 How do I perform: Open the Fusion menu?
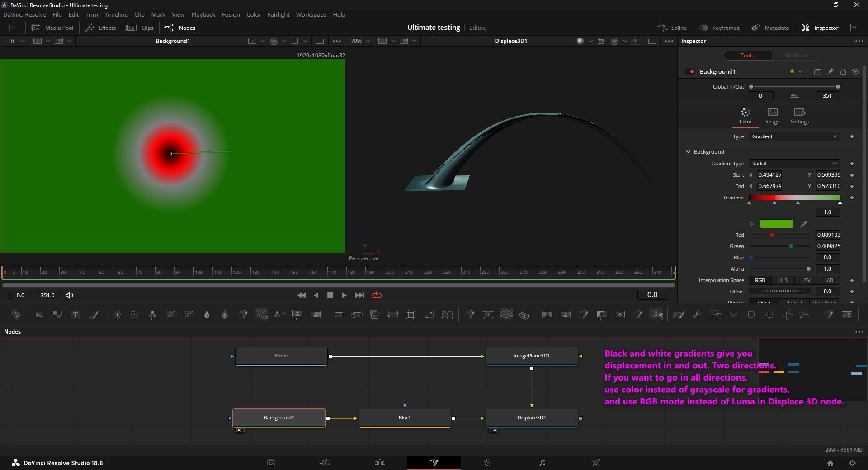pos(231,14)
